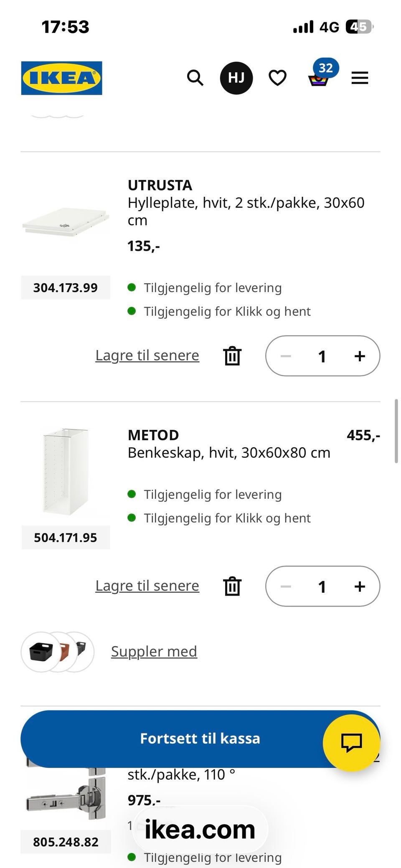Increase UTRUSTA quantity with plus
The width and height of the screenshot is (401, 868).
(360, 356)
